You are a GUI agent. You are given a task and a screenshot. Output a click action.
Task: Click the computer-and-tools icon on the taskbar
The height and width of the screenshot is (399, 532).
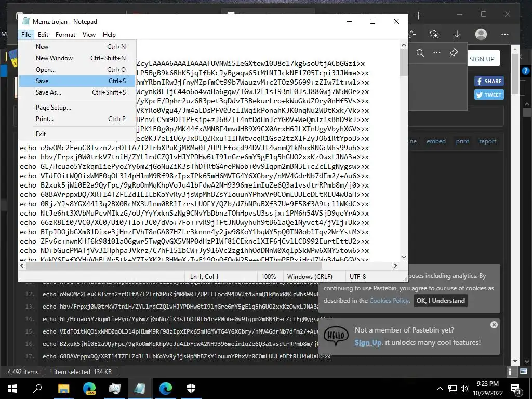115,389
